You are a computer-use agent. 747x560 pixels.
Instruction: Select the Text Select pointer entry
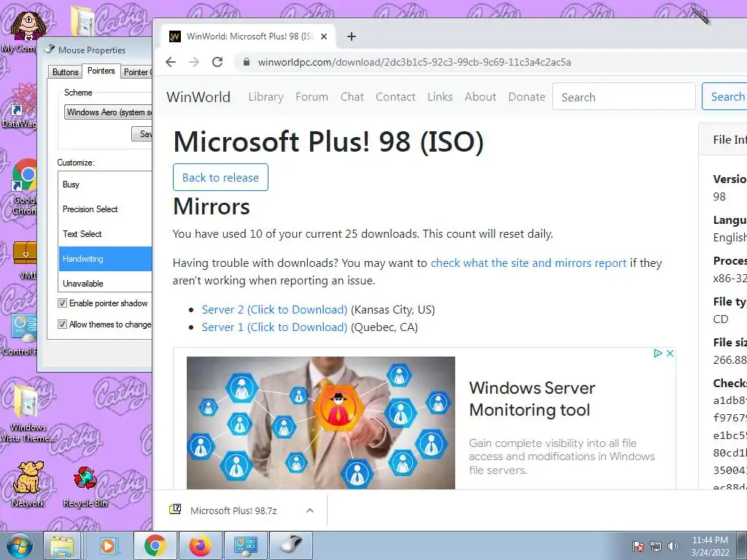(x=105, y=234)
